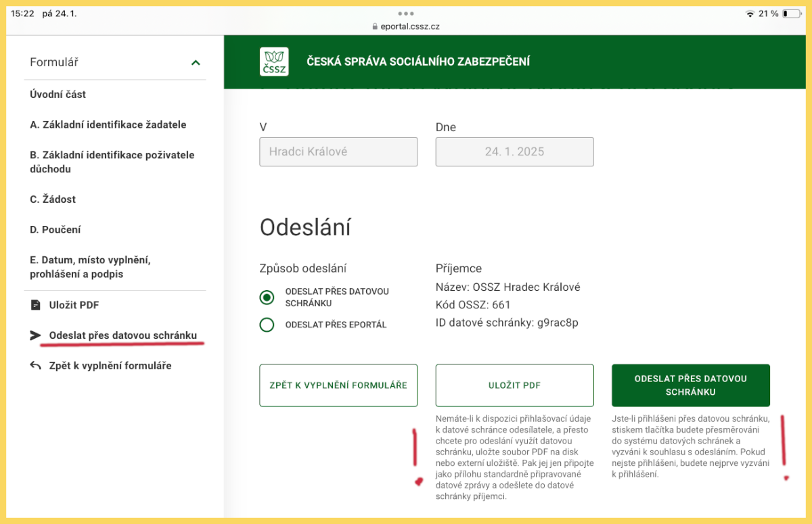The height and width of the screenshot is (524, 812).
Task: Open section C. Žádost
Action: 53,199
